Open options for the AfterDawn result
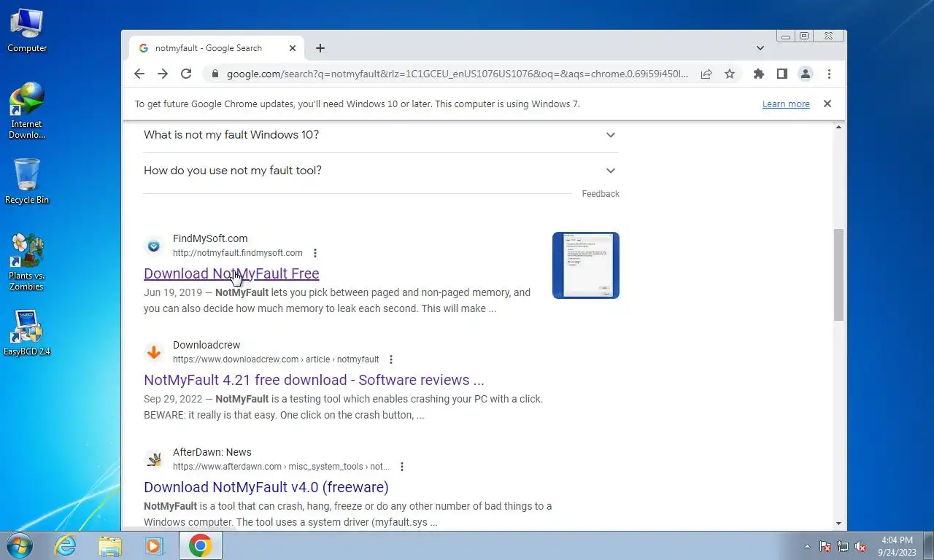This screenshot has height=560, width=934. 402,467
